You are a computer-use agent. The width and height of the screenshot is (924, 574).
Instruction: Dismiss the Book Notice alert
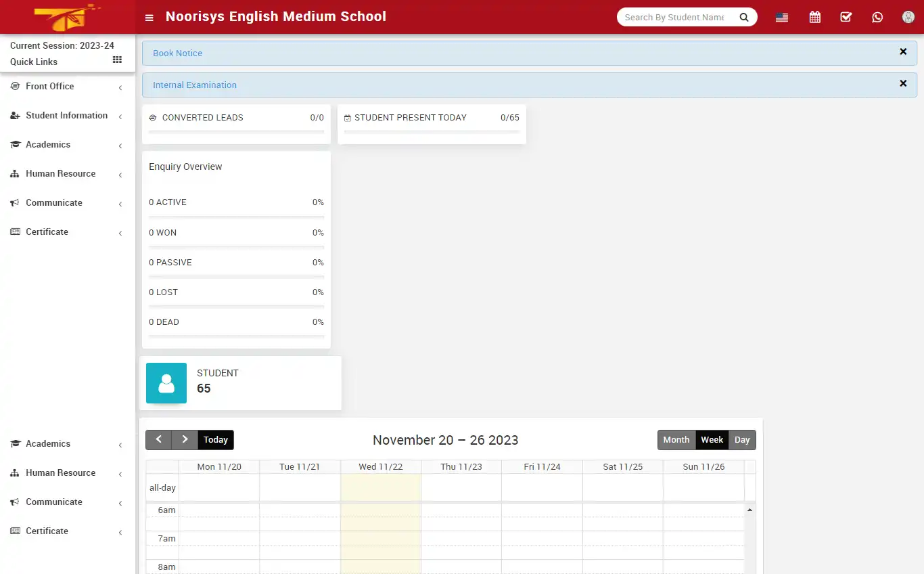coord(903,51)
